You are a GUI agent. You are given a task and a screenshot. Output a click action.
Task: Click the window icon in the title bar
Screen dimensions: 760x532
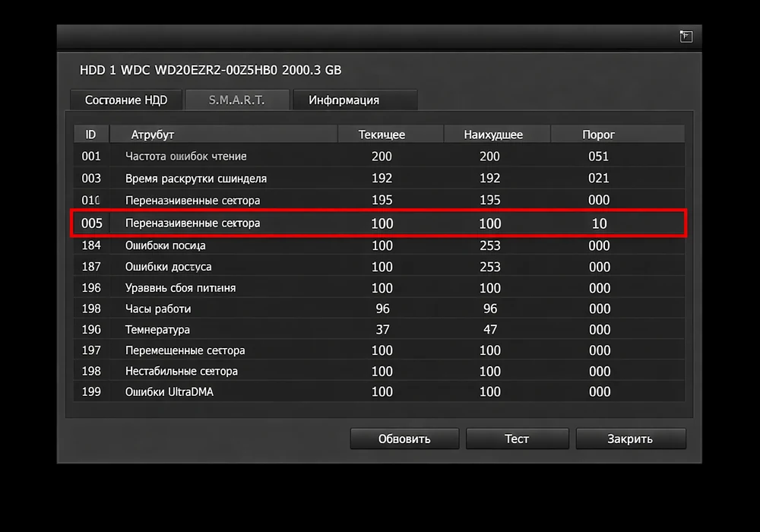click(686, 36)
